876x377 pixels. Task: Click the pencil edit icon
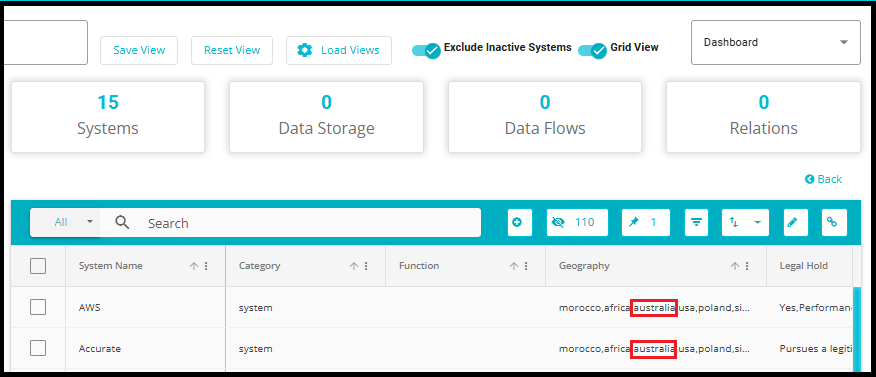tap(792, 222)
